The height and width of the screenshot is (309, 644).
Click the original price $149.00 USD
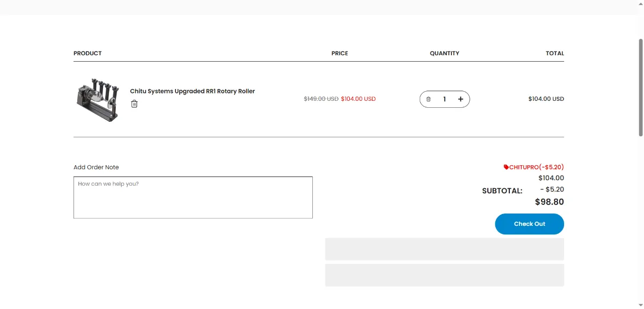pyautogui.click(x=321, y=99)
